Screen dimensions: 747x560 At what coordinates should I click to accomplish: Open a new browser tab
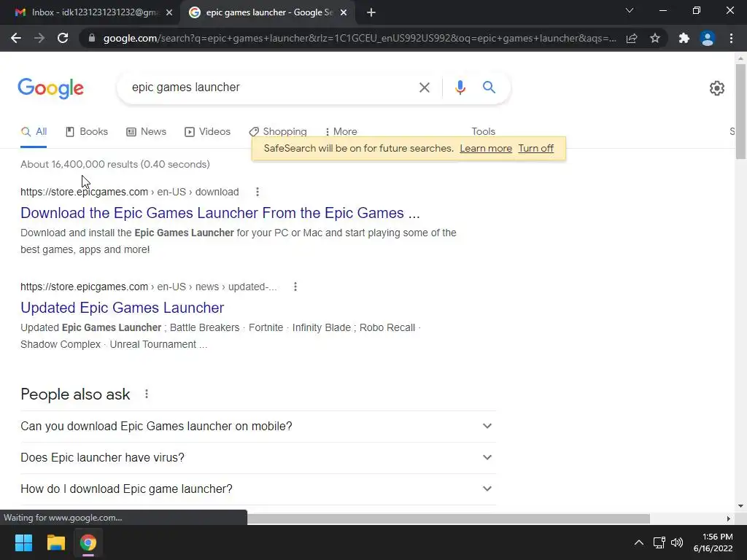[371, 12]
